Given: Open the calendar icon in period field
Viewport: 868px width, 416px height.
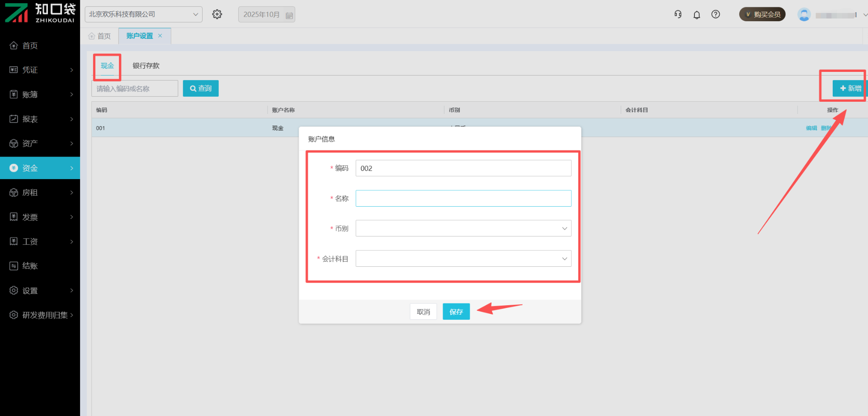Looking at the screenshot, I should pos(289,15).
